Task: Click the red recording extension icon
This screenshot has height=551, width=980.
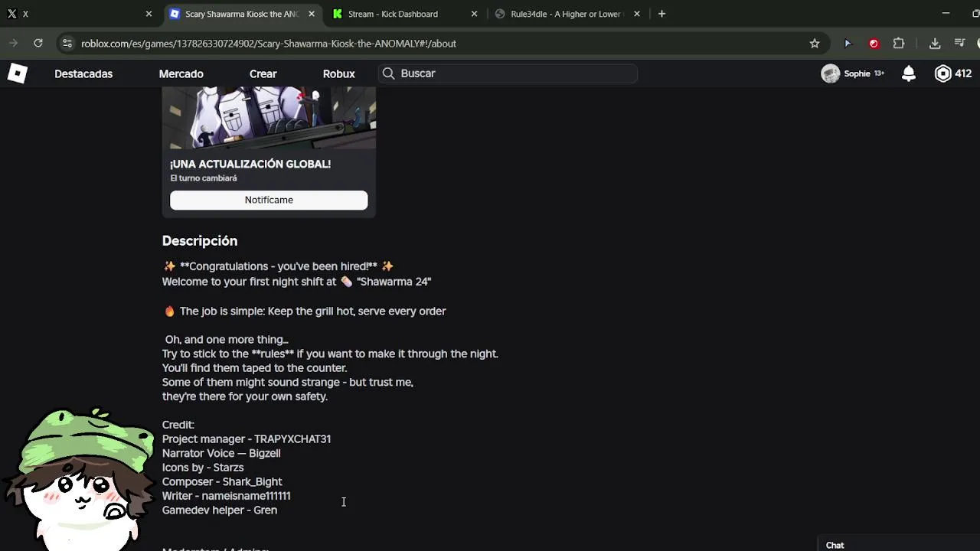Action: click(x=874, y=44)
